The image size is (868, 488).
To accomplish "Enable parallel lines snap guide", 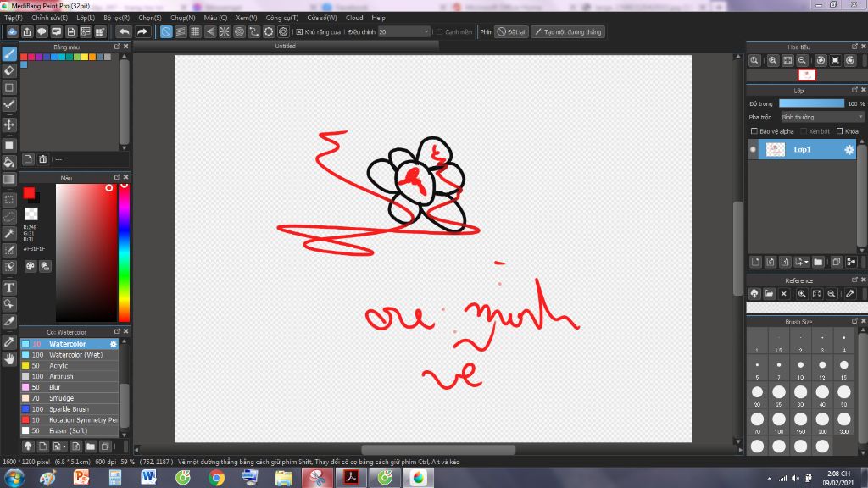I will tap(181, 31).
